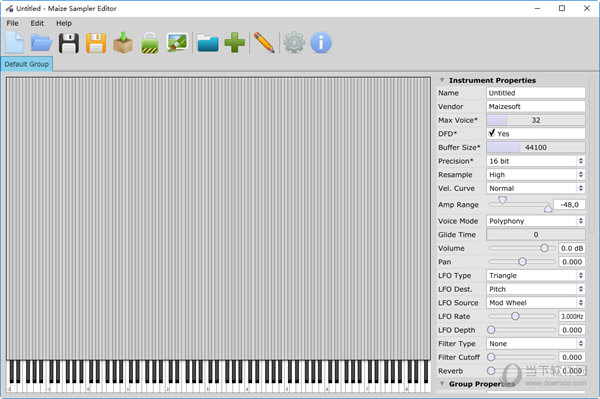Select the Default Group tab
The width and height of the screenshot is (600, 399).
point(27,64)
